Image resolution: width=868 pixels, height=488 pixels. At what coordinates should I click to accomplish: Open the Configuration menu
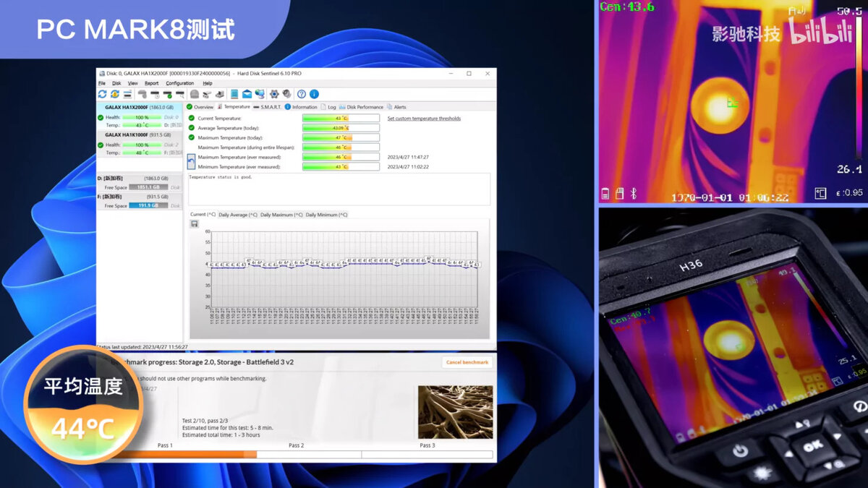180,83
